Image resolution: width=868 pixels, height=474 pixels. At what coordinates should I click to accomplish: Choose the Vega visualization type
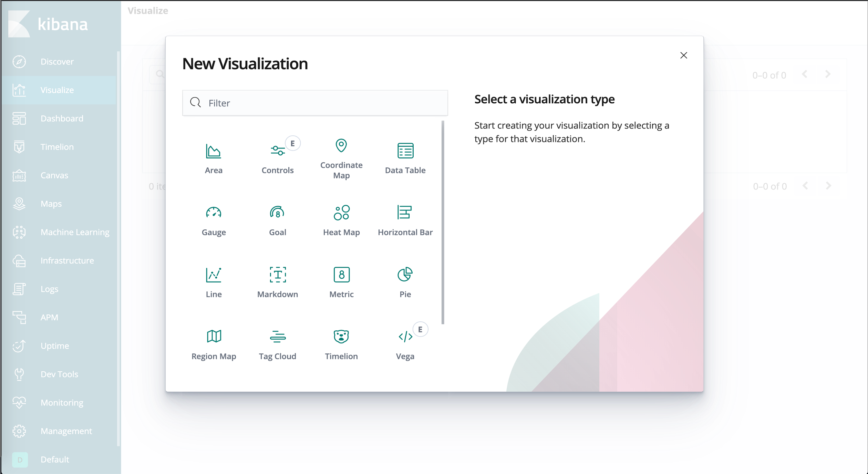point(405,344)
